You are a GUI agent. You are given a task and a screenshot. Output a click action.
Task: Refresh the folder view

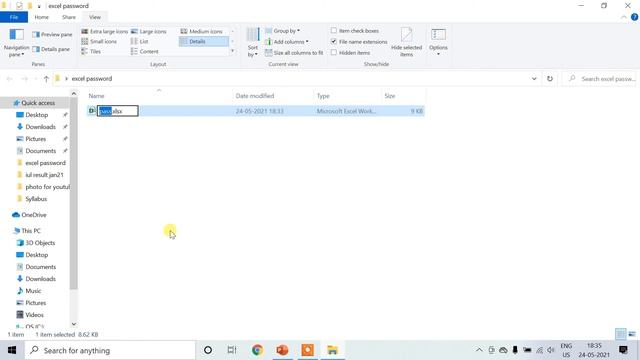(550, 79)
